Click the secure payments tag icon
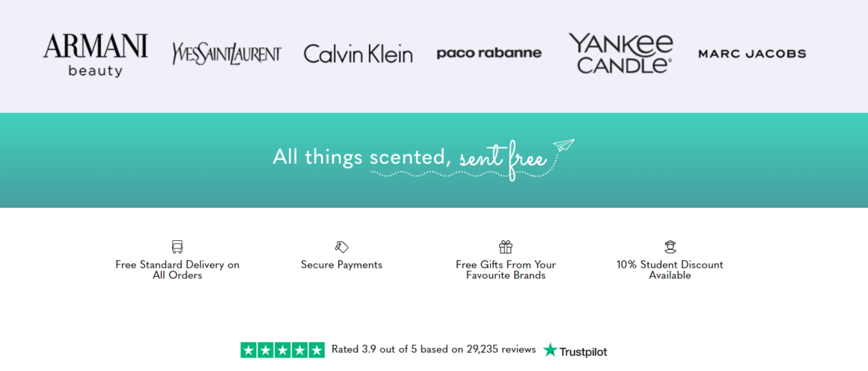Image resolution: width=868 pixels, height=371 pixels. pyautogui.click(x=341, y=247)
